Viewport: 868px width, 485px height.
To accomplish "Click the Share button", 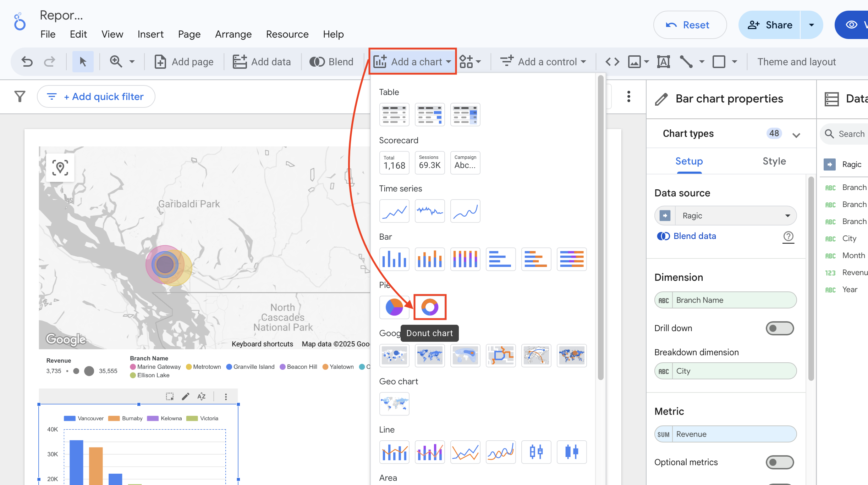I will click(770, 25).
